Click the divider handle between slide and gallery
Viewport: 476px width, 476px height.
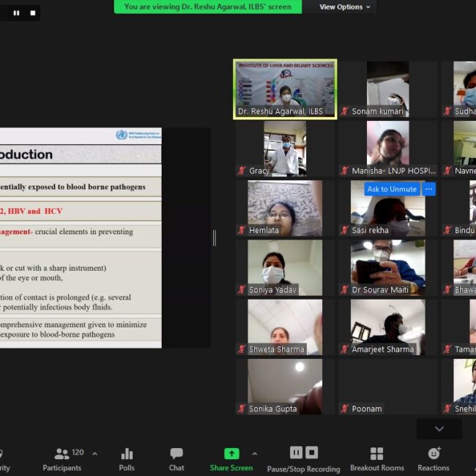(214, 237)
